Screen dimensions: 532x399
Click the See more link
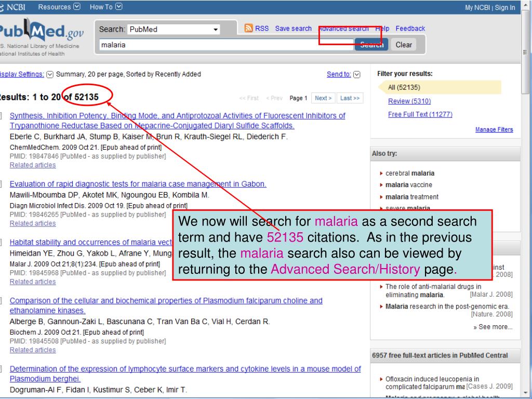pos(493,327)
